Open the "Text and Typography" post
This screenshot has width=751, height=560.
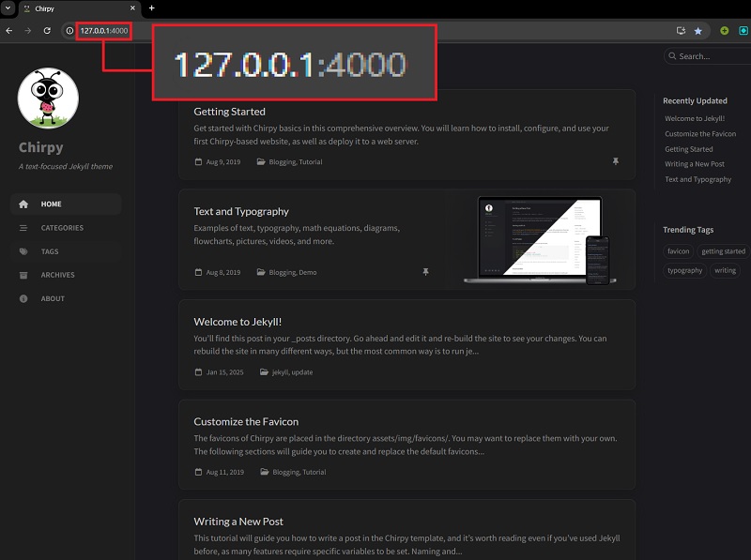coord(241,211)
